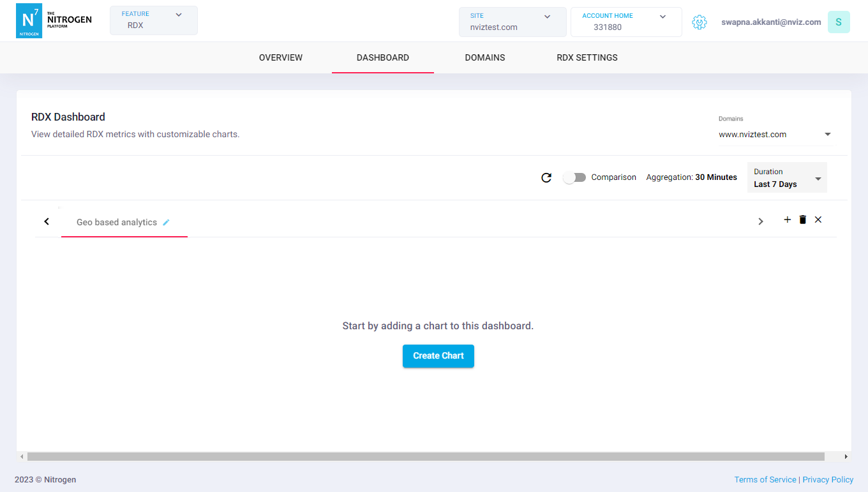The image size is (868, 492).
Task: Click the Create Chart button
Action: [x=438, y=355]
